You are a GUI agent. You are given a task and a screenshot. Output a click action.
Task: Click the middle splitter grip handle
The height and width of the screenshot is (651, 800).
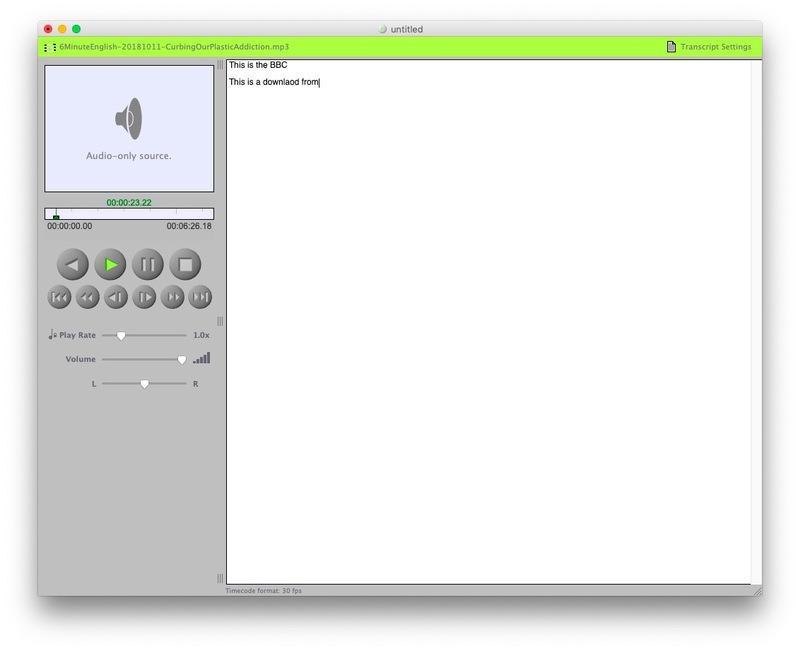point(220,321)
